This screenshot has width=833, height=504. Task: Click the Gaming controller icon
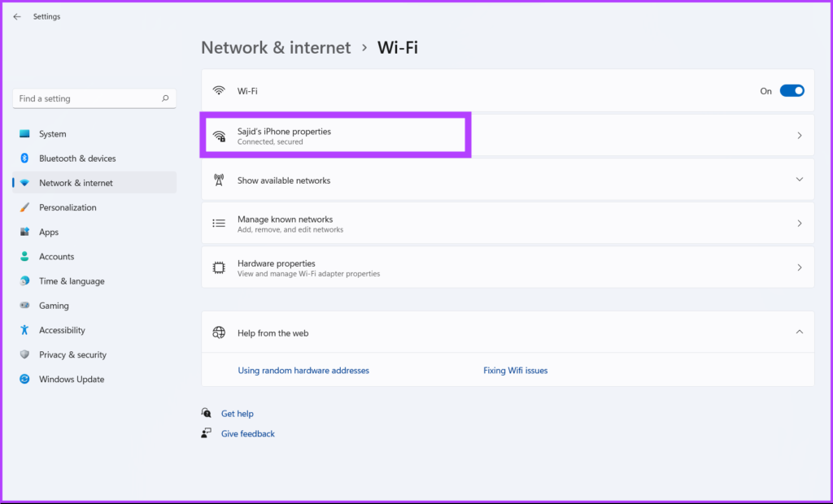coord(24,306)
